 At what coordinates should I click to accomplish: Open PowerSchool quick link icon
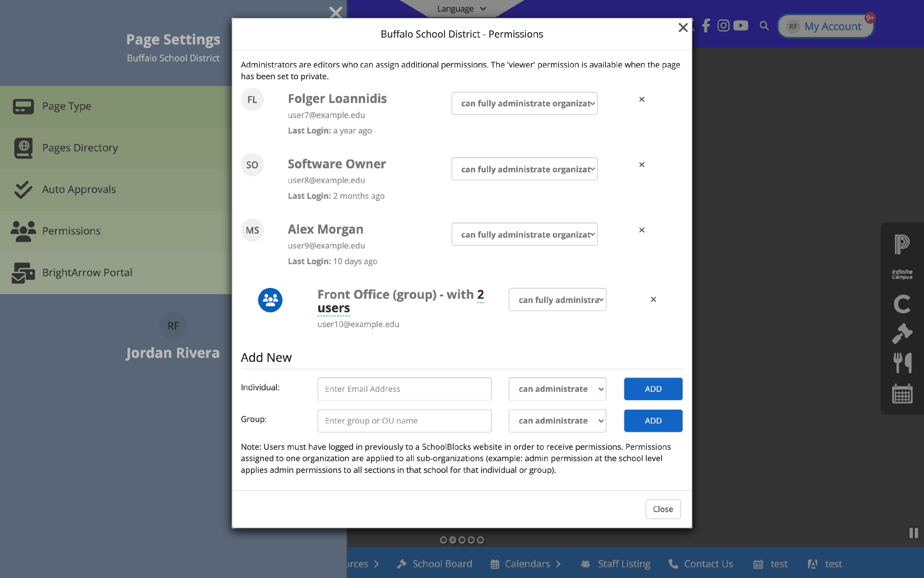pos(902,244)
